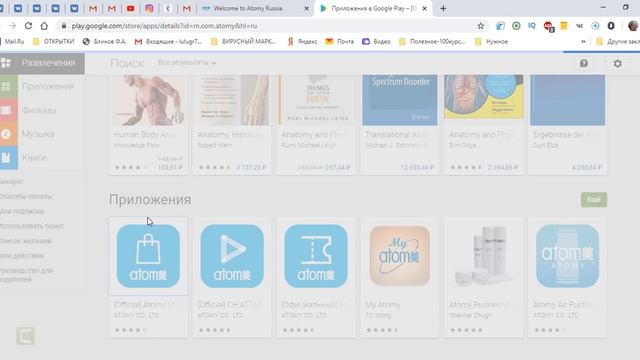Open the Spectrum Disorder book cover
Image resolution: width=640 pixels, height=360 pixels.
400,100
